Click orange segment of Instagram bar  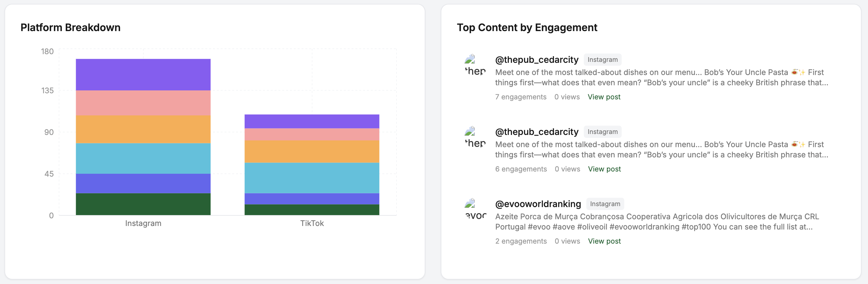(x=143, y=129)
